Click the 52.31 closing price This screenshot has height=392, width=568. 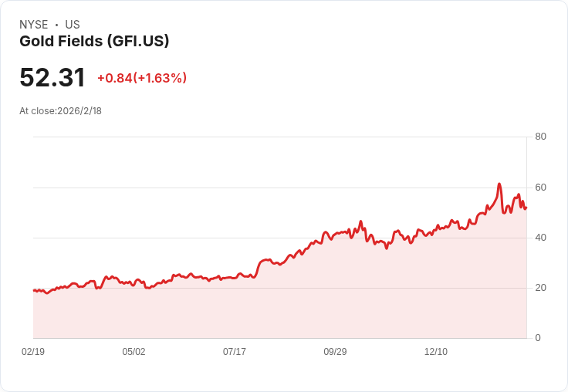(x=52, y=78)
